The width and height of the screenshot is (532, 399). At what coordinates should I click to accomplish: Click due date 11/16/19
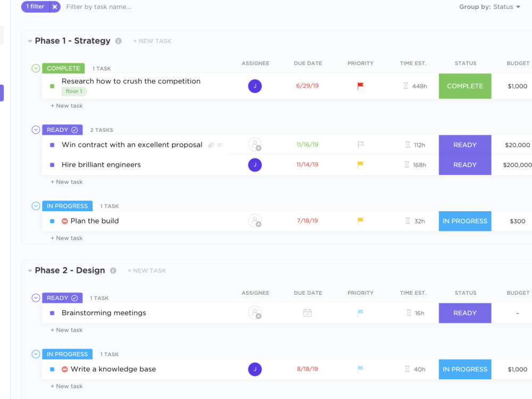click(x=307, y=145)
